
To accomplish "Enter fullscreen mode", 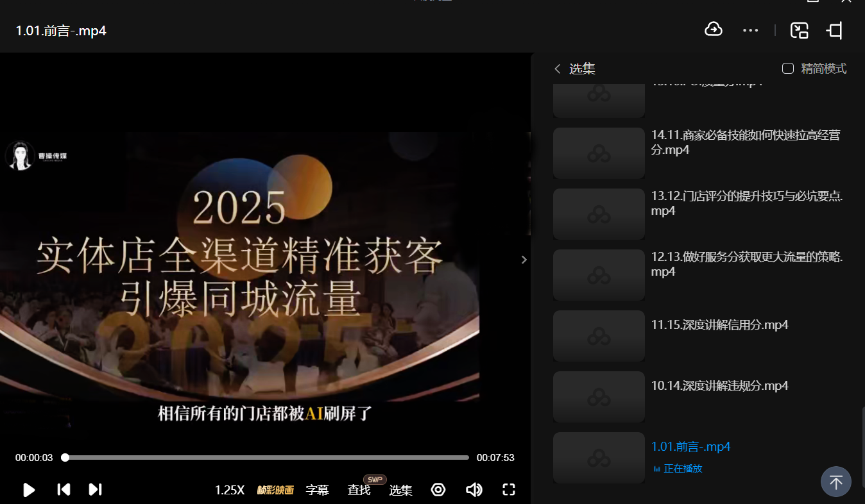I will coord(509,490).
